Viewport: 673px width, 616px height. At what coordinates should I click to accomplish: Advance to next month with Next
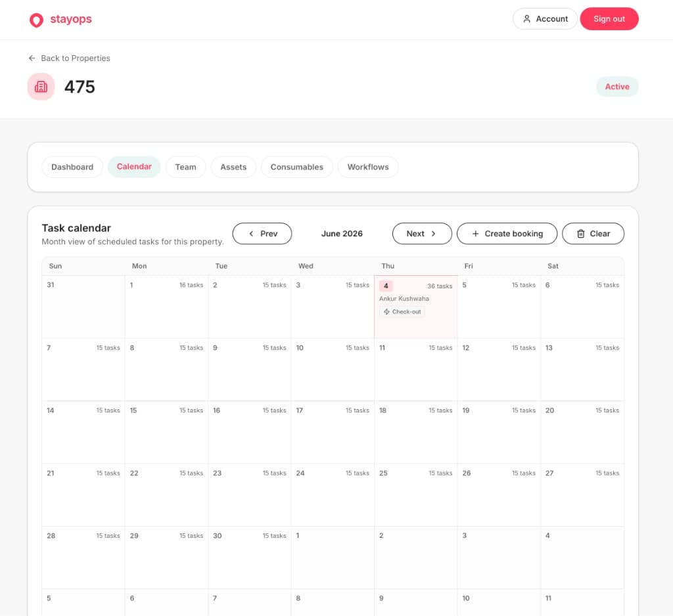pyautogui.click(x=422, y=233)
